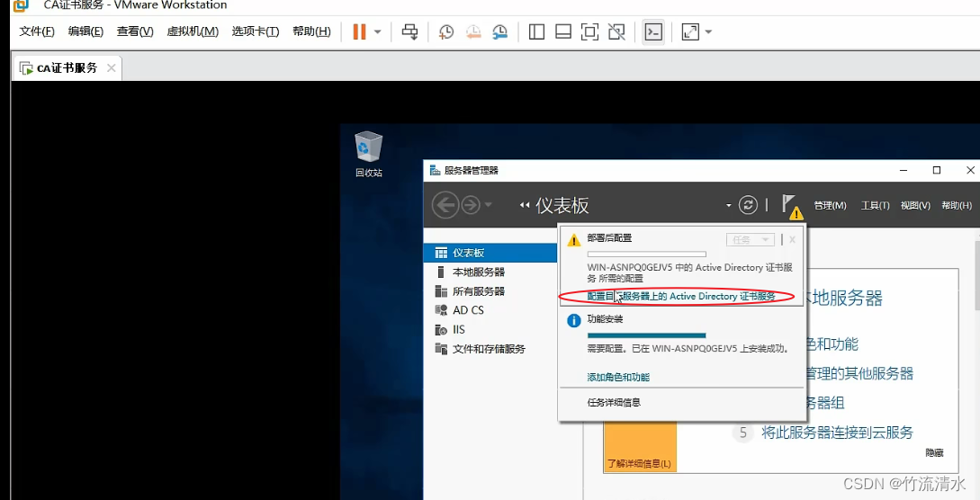980x500 pixels.
Task: Click the blue info icon beside 功能安装
Action: 574,321
